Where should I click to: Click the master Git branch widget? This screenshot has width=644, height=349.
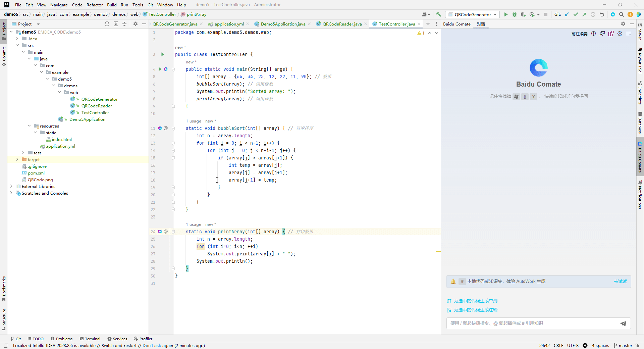pyautogui.click(x=623, y=346)
